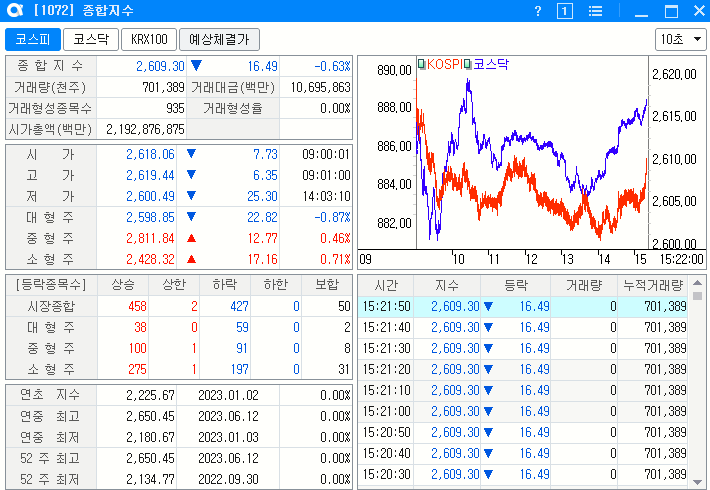This screenshot has height=490, width=710.
Task: Click the 시장종합 하락 count 427
Action: 239,307
